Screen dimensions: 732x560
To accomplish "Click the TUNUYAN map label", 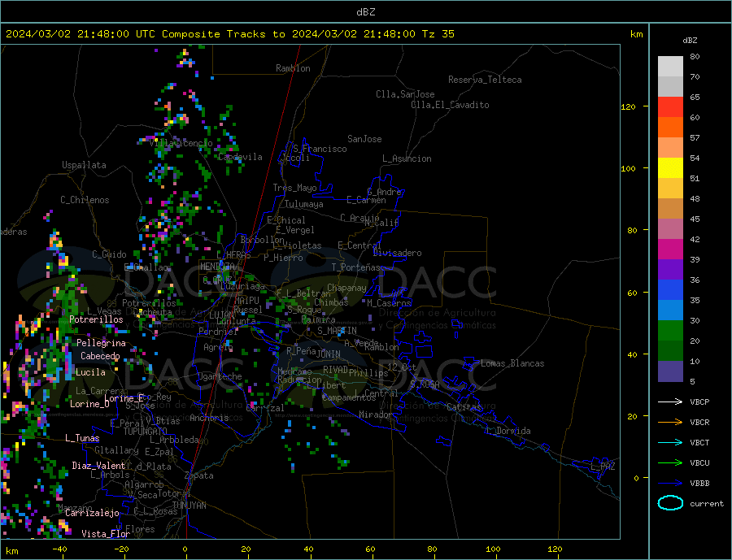I will pos(189,506).
